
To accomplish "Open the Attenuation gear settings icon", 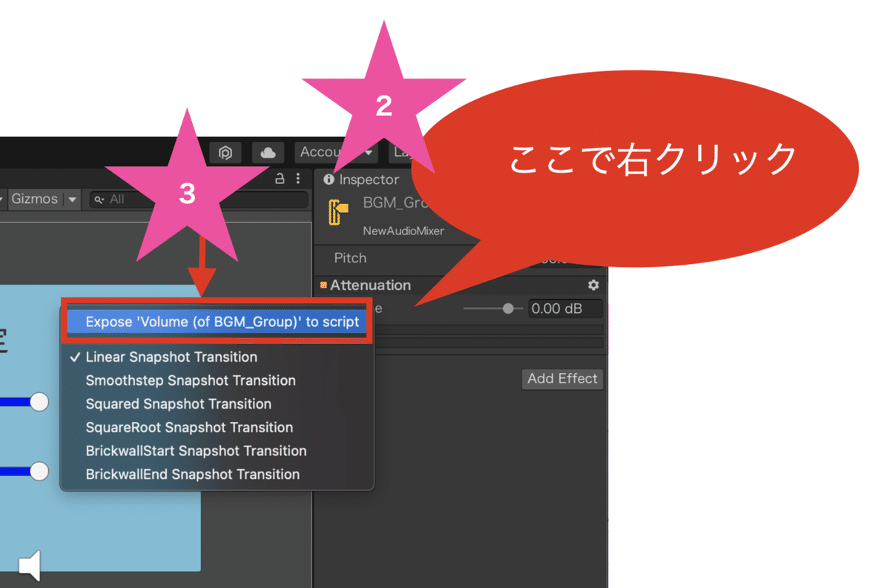I will [x=593, y=285].
